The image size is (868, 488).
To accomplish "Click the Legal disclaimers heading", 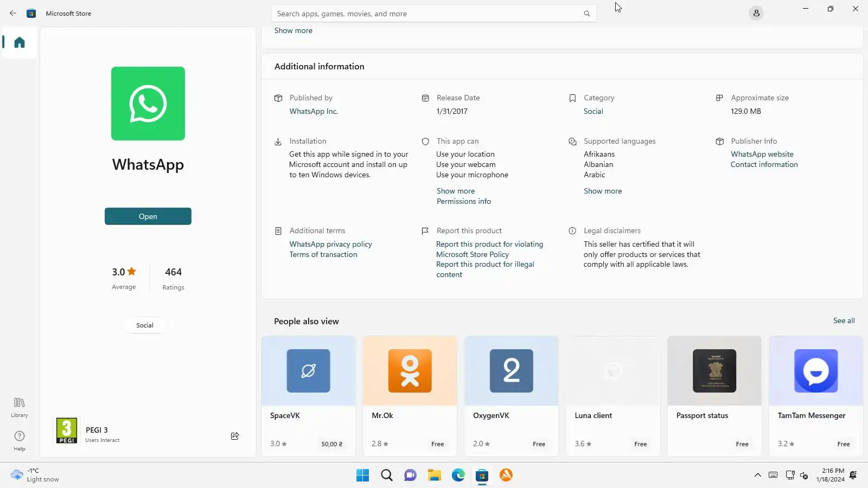I will (x=612, y=230).
